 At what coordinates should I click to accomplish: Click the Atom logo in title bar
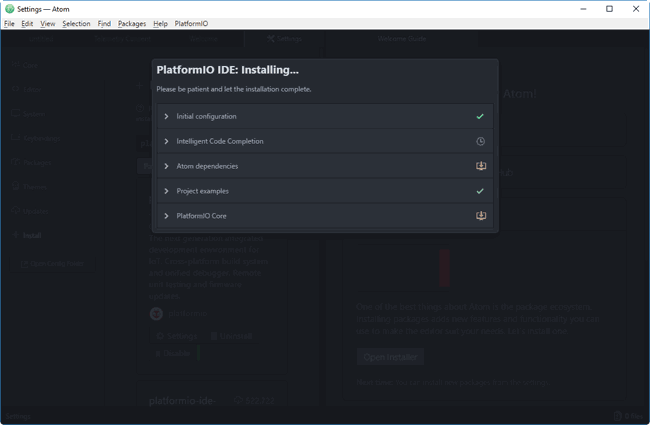[x=10, y=9]
